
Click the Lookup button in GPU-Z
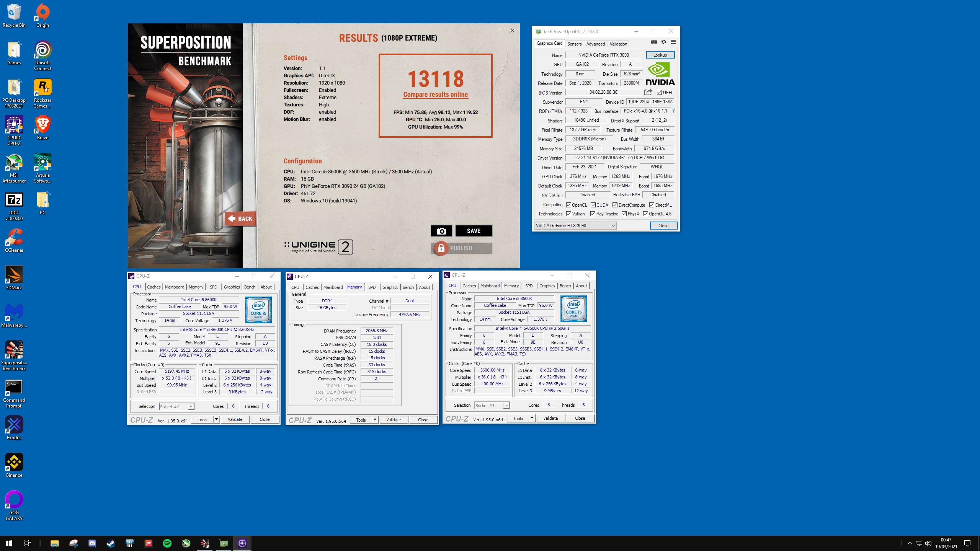point(660,55)
